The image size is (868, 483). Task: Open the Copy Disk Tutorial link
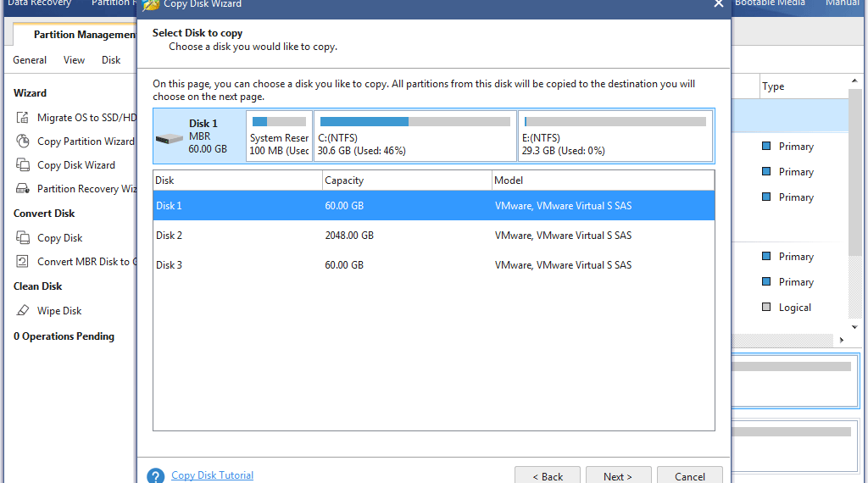point(212,475)
